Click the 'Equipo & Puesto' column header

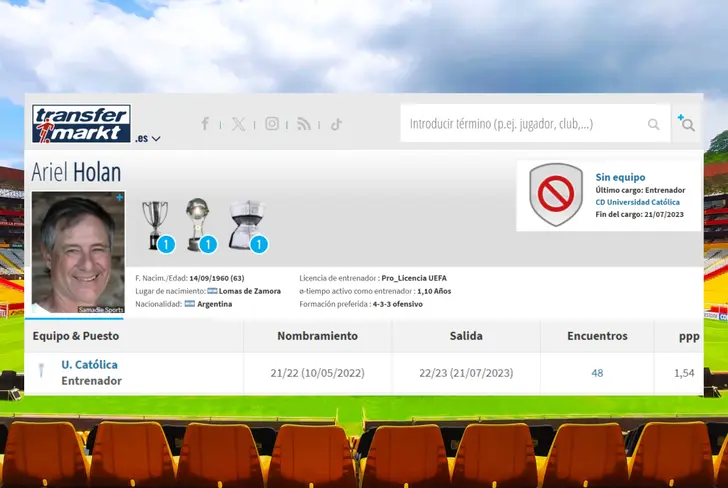(x=76, y=336)
